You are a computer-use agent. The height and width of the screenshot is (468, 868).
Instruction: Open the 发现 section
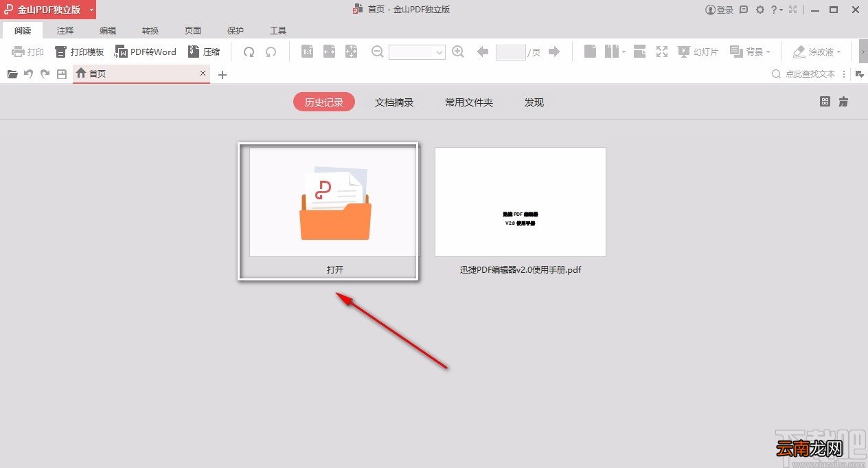tap(534, 102)
